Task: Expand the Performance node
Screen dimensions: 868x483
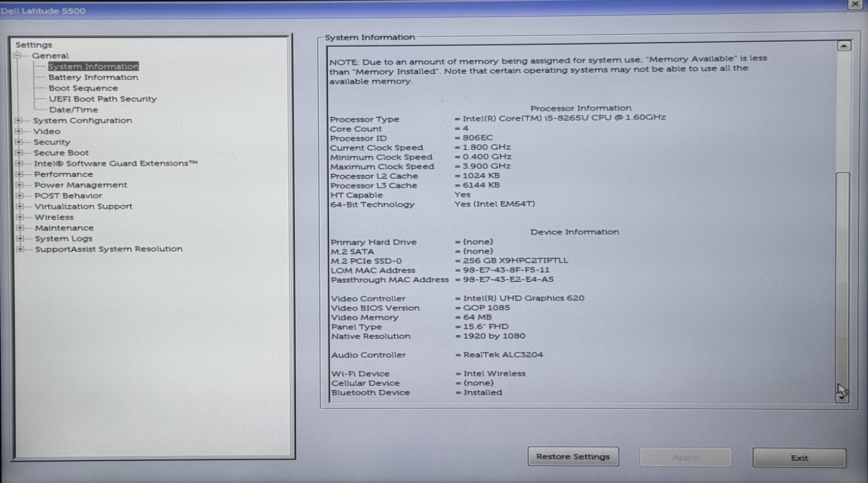Action: [20, 174]
